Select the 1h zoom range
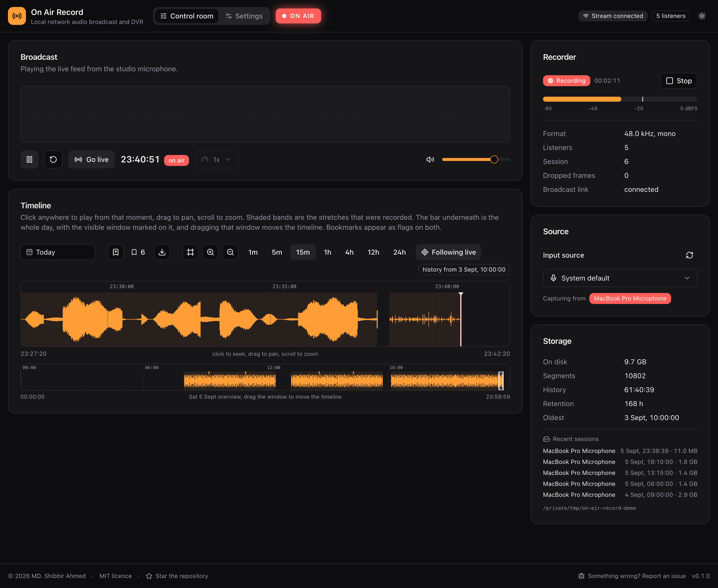 (x=327, y=252)
